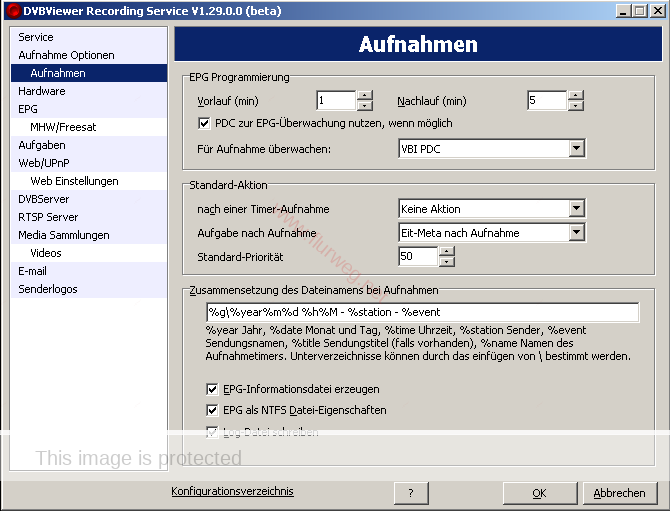The height and width of the screenshot is (511, 670).
Task: Decrease Vorlauf minutes with down arrow
Action: tap(364, 106)
